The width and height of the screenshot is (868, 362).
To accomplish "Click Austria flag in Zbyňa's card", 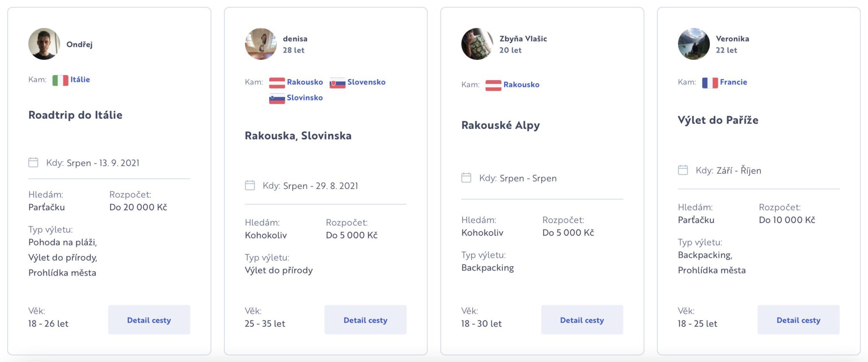I will coord(493,85).
